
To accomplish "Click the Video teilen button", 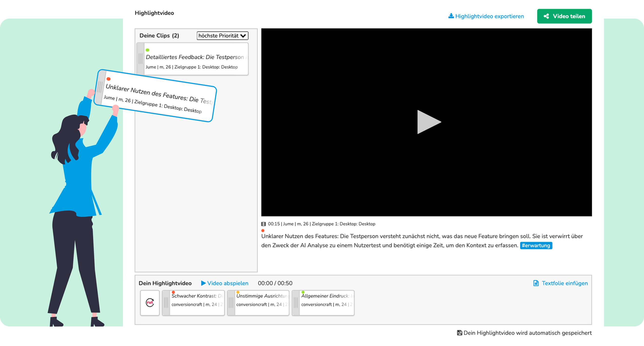I will point(564,16).
